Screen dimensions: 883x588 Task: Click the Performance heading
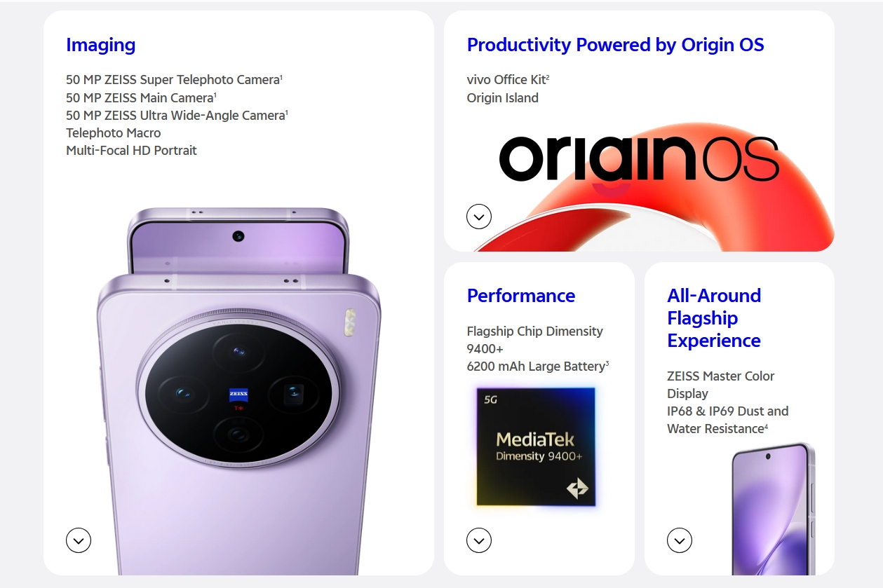click(x=521, y=296)
